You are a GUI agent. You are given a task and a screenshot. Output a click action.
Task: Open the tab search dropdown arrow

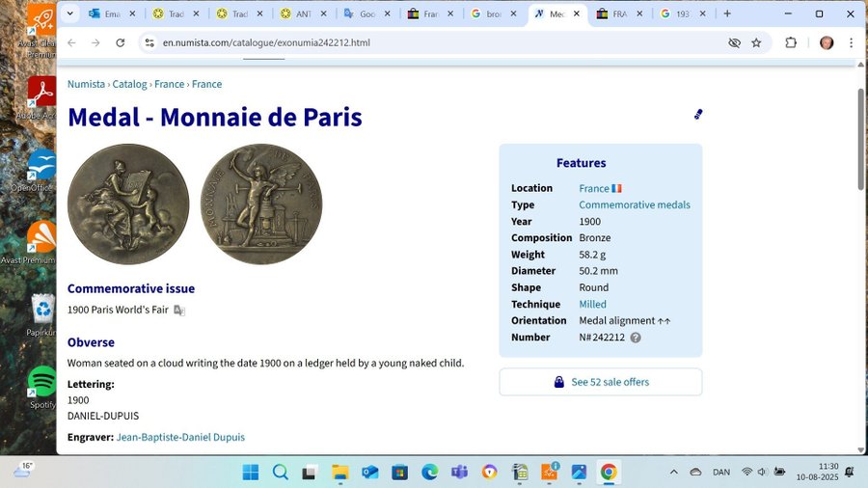69,14
